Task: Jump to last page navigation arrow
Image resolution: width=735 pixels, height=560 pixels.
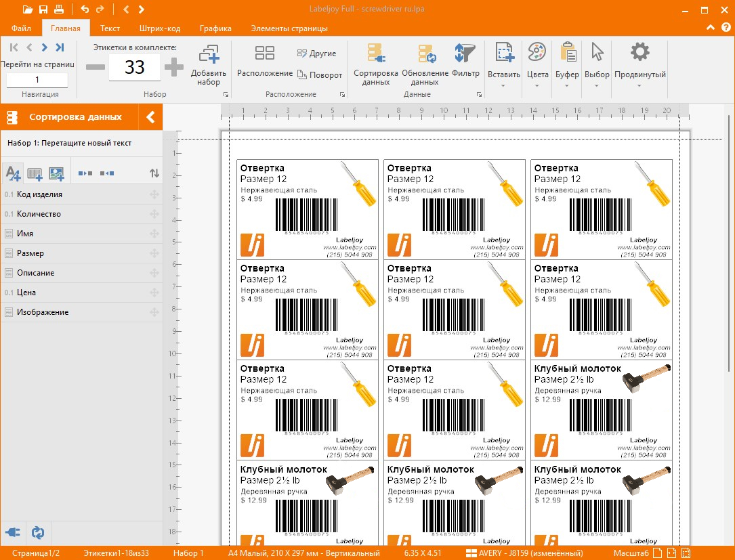Action: coord(60,47)
